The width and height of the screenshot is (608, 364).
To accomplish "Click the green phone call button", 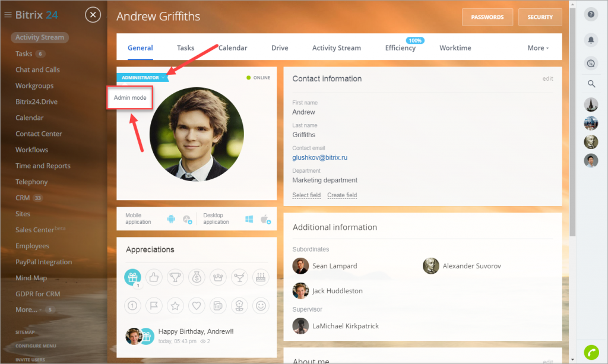I will click(591, 352).
